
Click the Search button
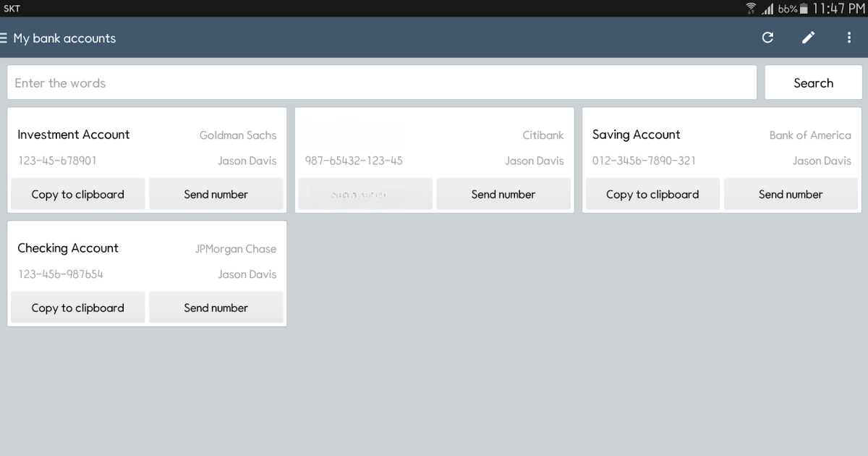tap(813, 83)
